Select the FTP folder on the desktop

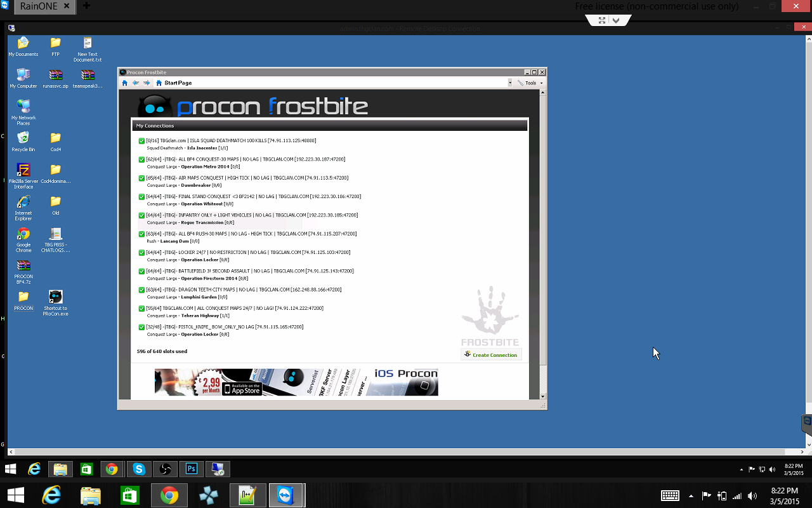pyautogui.click(x=55, y=46)
